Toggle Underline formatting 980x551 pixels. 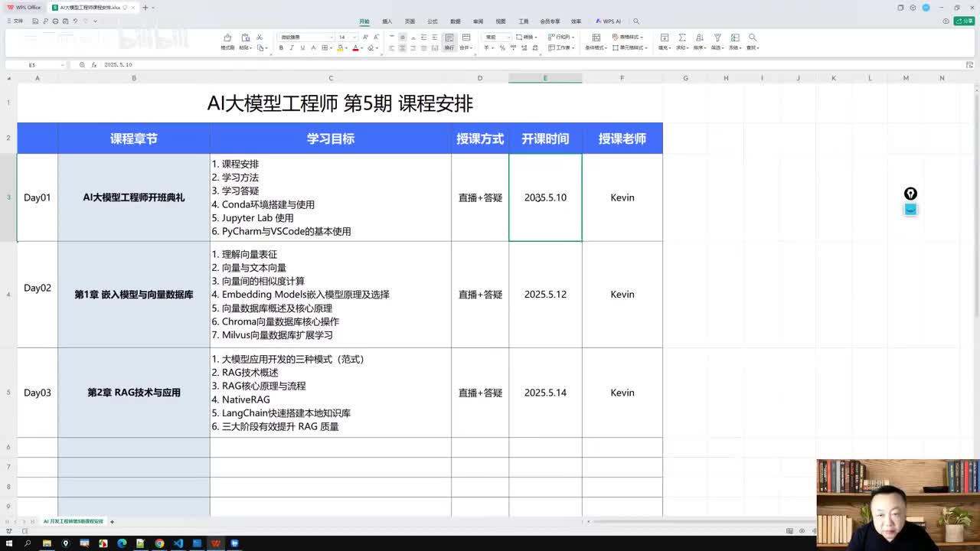(x=302, y=47)
